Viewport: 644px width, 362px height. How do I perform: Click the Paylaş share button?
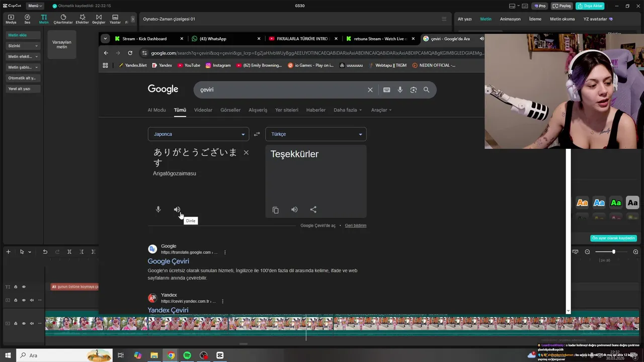pyautogui.click(x=562, y=6)
